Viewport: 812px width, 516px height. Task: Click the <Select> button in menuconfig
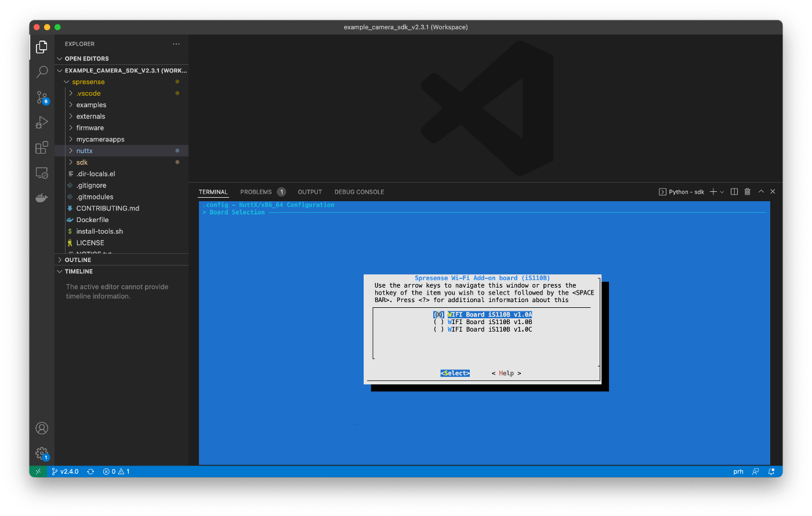click(455, 373)
